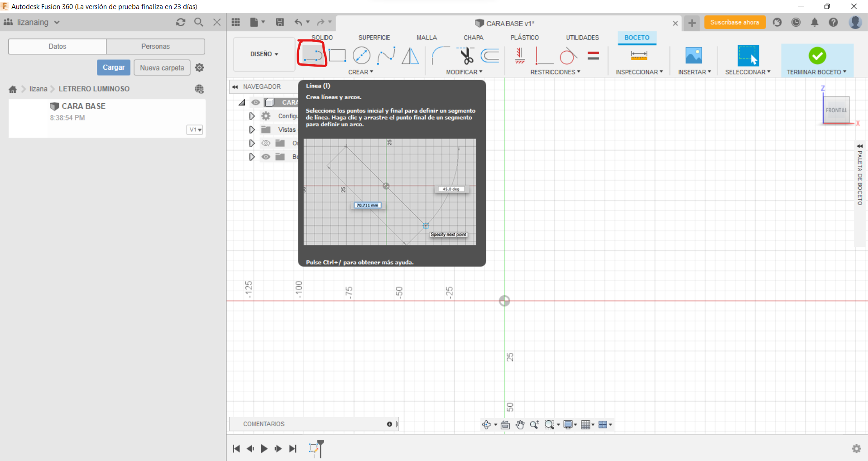Open the job status clock icon
Image resolution: width=868 pixels, height=461 pixels.
796,22
